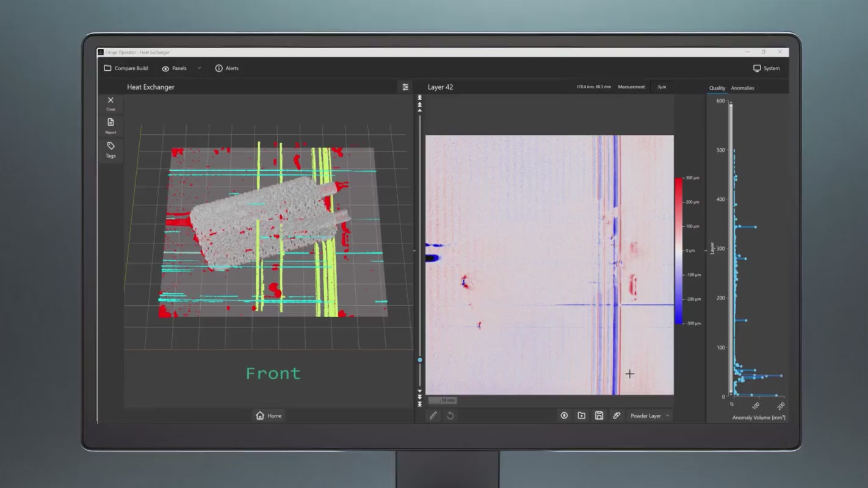The height and width of the screenshot is (488, 868).
Task: Click the layer slider blue handle
Action: (420, 361)
